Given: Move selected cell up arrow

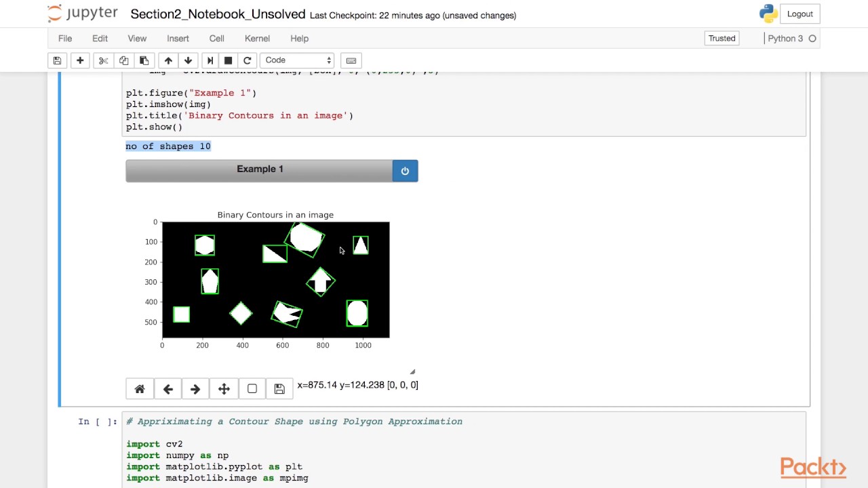Looking at the screenshot, I should [168, 60].
